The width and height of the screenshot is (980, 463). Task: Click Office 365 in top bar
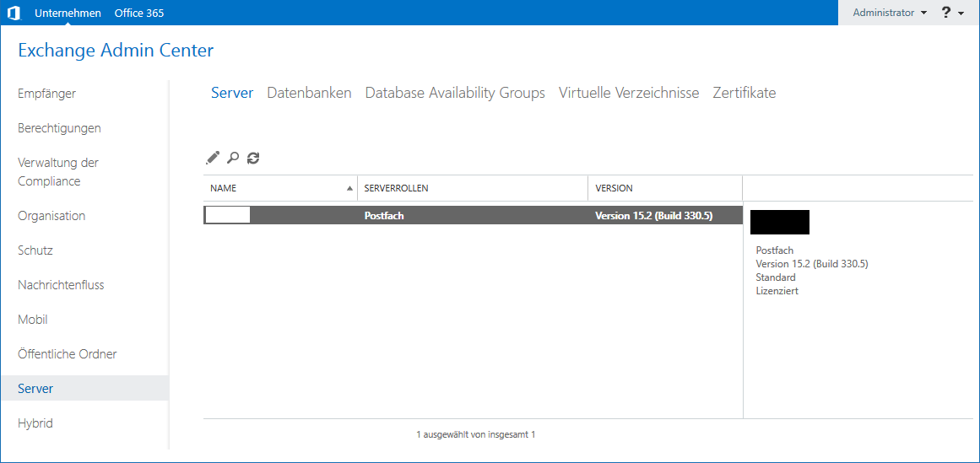point(139,13)
